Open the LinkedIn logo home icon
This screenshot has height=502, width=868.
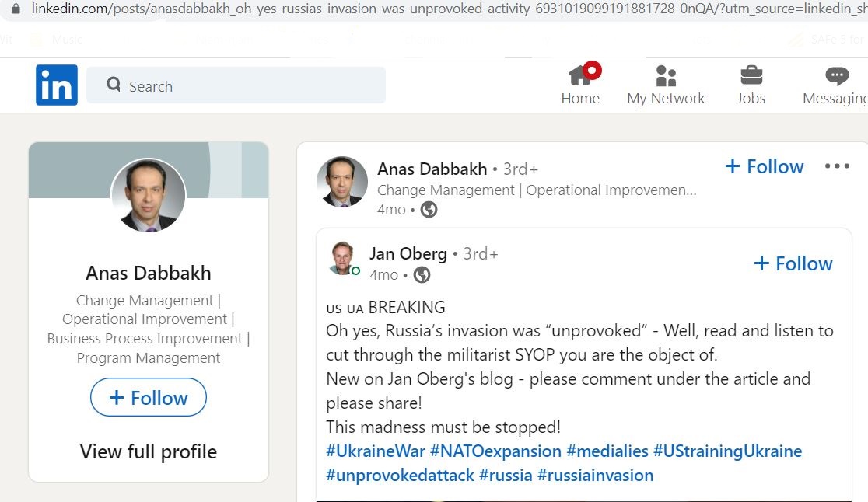(57, 85)
